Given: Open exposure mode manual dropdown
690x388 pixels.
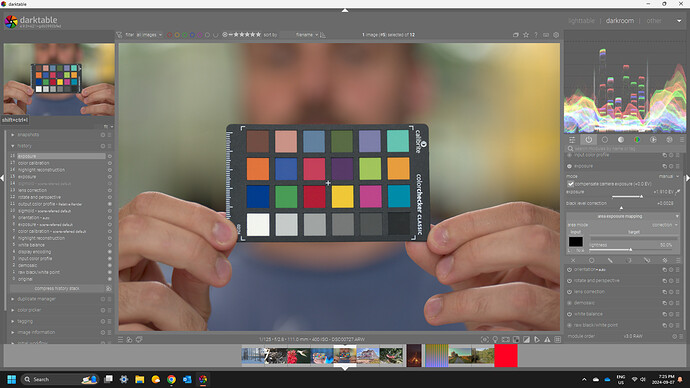Looking at the screenshot, I should click(668, 176).
